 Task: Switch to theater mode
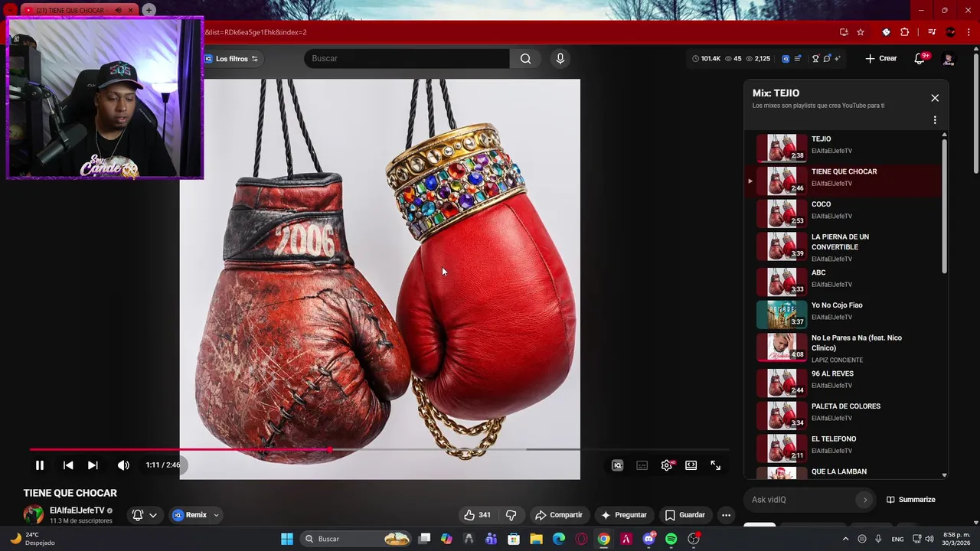coord(691,465)
